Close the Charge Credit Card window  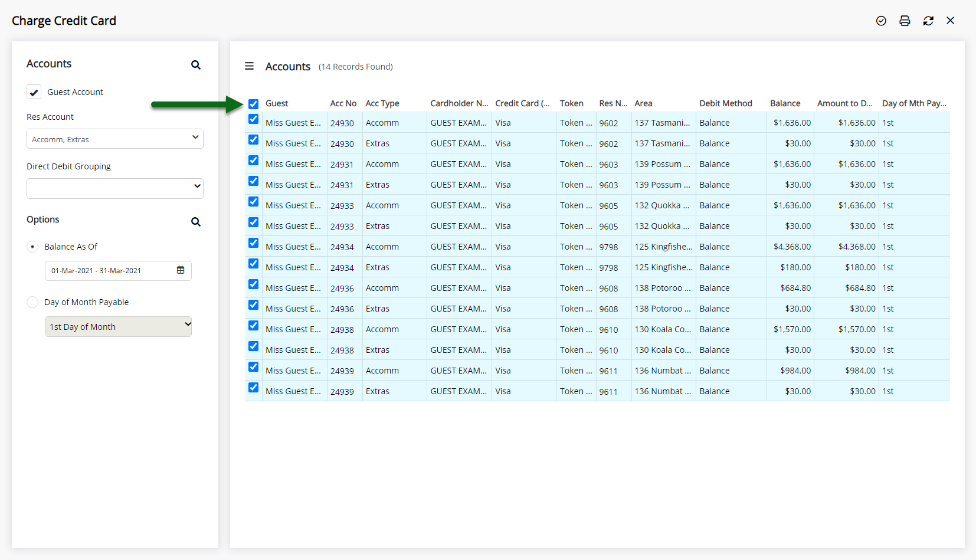pyautogui.click(x=951, y=21)
